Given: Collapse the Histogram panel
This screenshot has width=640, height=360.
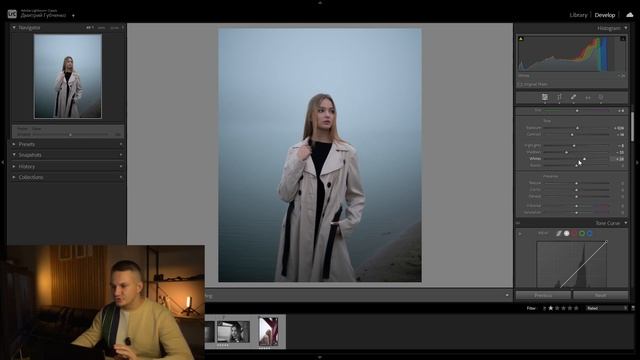Looking at the screenshot, I should (626, 28).
